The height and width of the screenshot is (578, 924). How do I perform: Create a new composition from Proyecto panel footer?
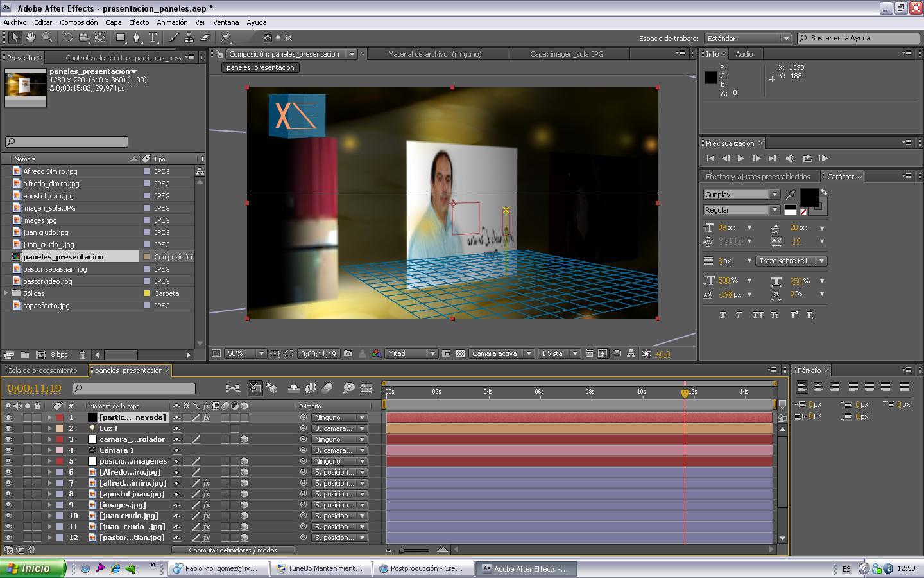40,355
